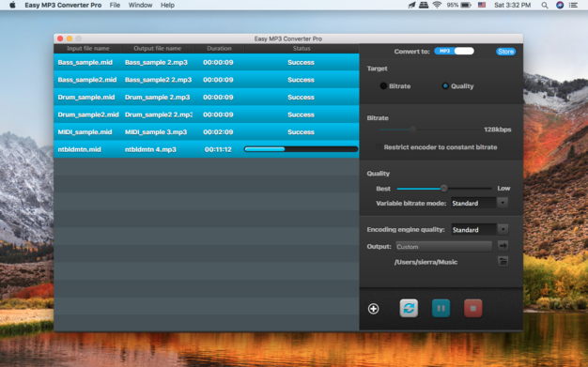Click the US flag input source icon
The image size is (588, 367).
pos(482,5)
